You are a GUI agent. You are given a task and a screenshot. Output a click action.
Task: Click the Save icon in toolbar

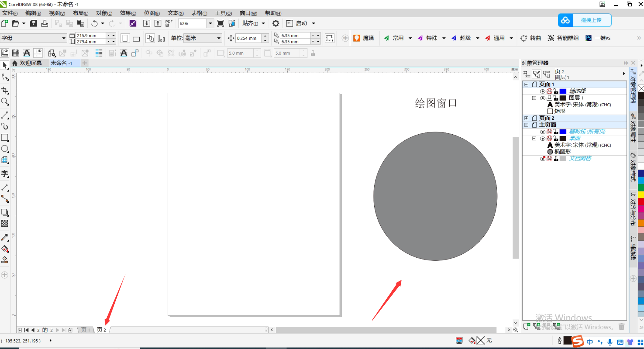click(x=34, y=23)
